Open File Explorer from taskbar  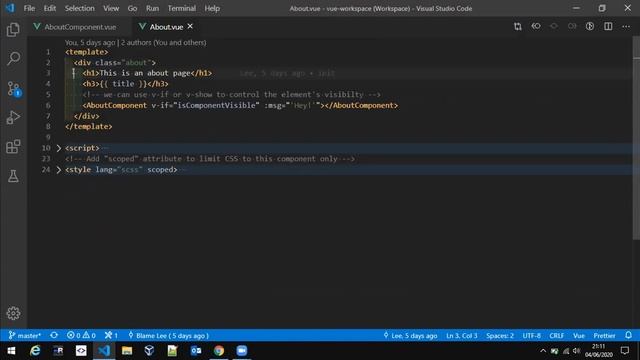pyautogui.click(x=127, y=351)
